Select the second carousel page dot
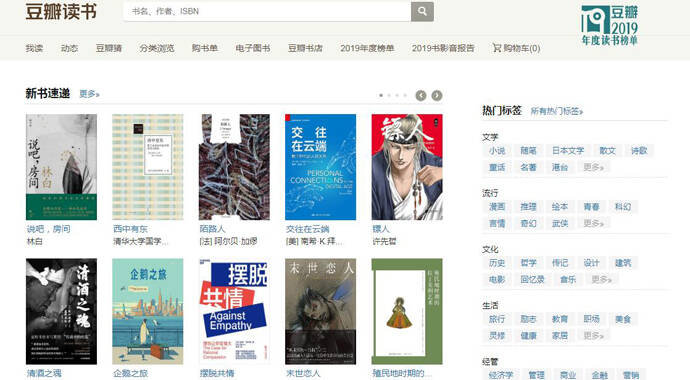690x380 pixels. click(389, 95)
